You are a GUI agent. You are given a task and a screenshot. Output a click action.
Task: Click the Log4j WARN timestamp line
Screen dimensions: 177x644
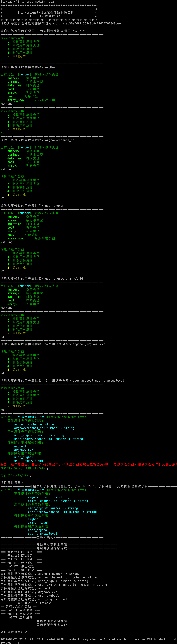(89, 639)
